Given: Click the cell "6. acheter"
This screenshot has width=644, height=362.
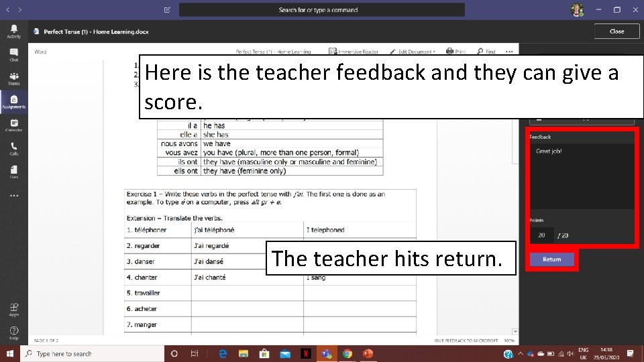Looking at the screenshot, I should click(x=158, y=308).
